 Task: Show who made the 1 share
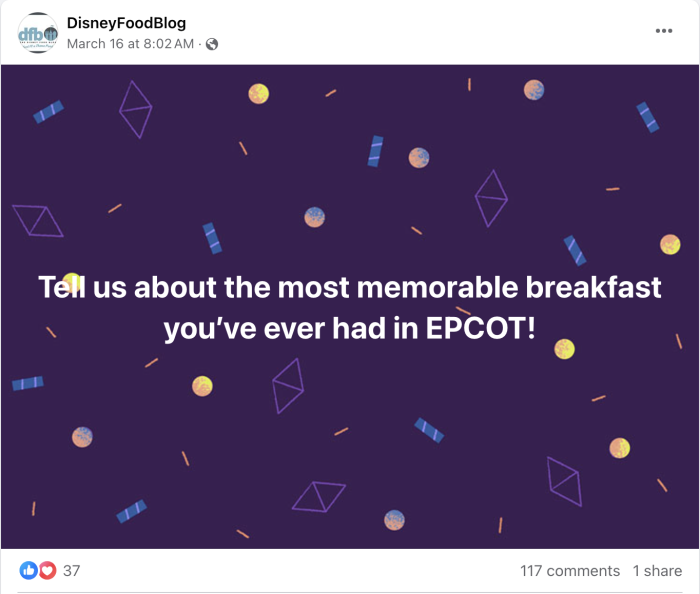[657, 571]
